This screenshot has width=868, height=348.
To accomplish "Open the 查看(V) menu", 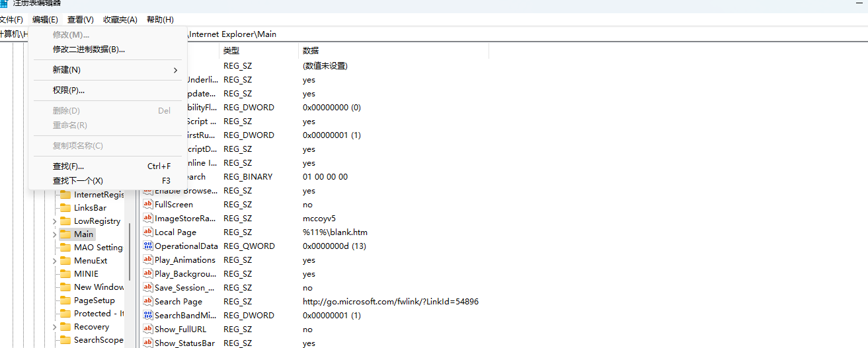I will click(81, 20).
